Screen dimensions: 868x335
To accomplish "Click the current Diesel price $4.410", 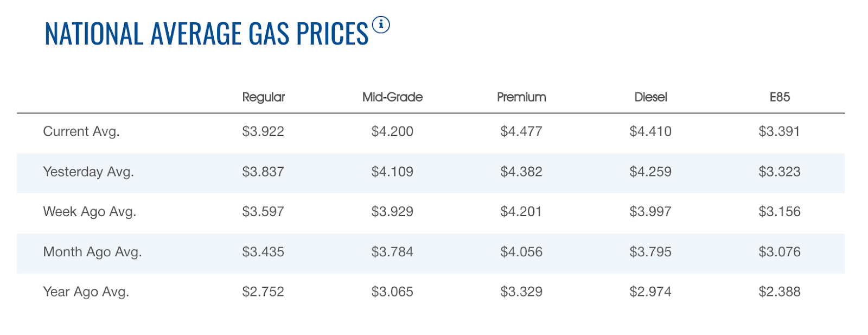I will click(650, 131).
